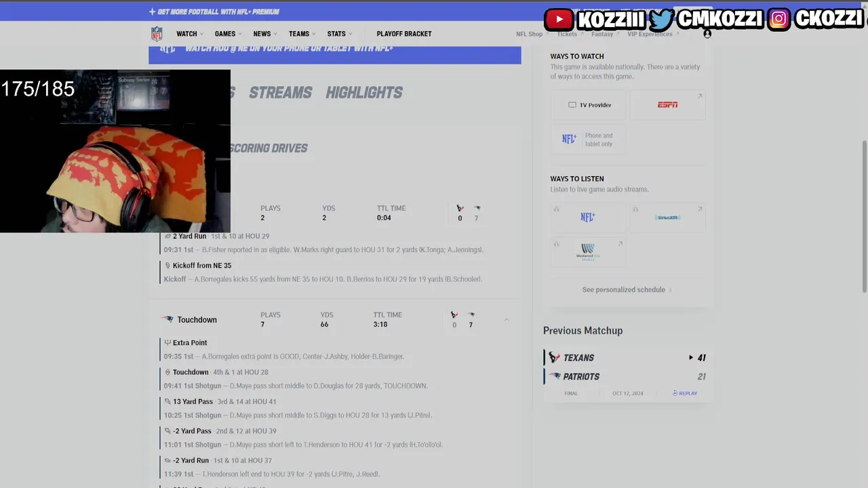This screenshot has height=488, width=868.
Task: Click the text "Kickoff from NE 35"
Action: pyautogui.click(x=202, y=266)
